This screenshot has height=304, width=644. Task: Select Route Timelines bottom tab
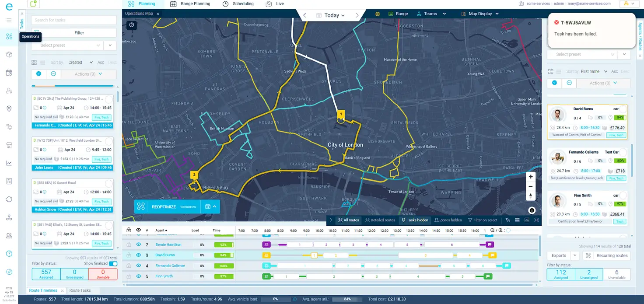tap(43, 290)
